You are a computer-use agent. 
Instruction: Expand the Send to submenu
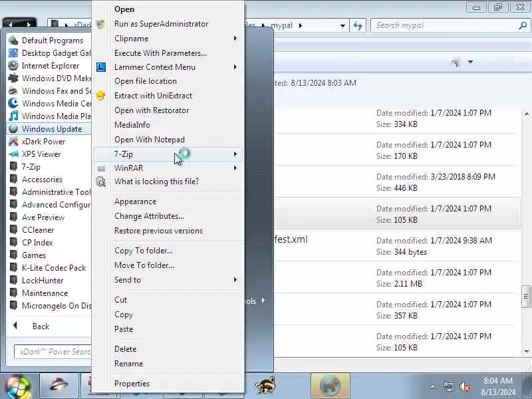click(168, 280)
